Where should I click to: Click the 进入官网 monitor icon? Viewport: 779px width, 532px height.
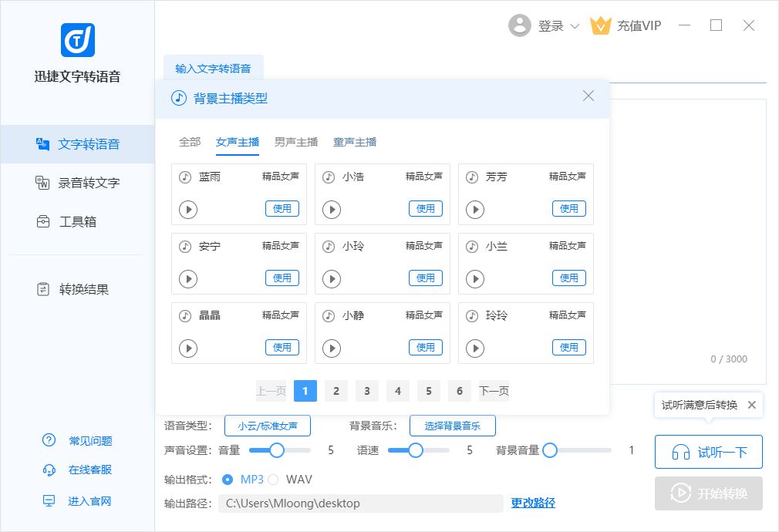pyautogui.click(x=49, y=500)
